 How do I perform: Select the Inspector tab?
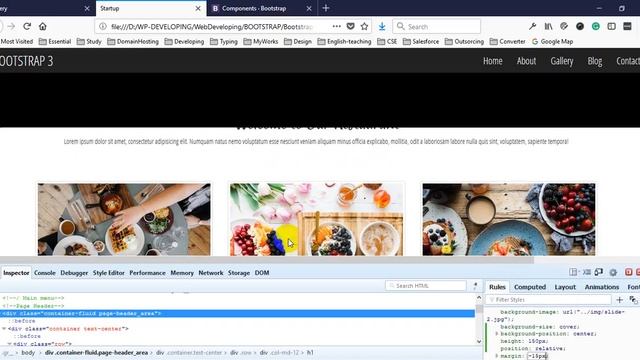click(16, 273)
